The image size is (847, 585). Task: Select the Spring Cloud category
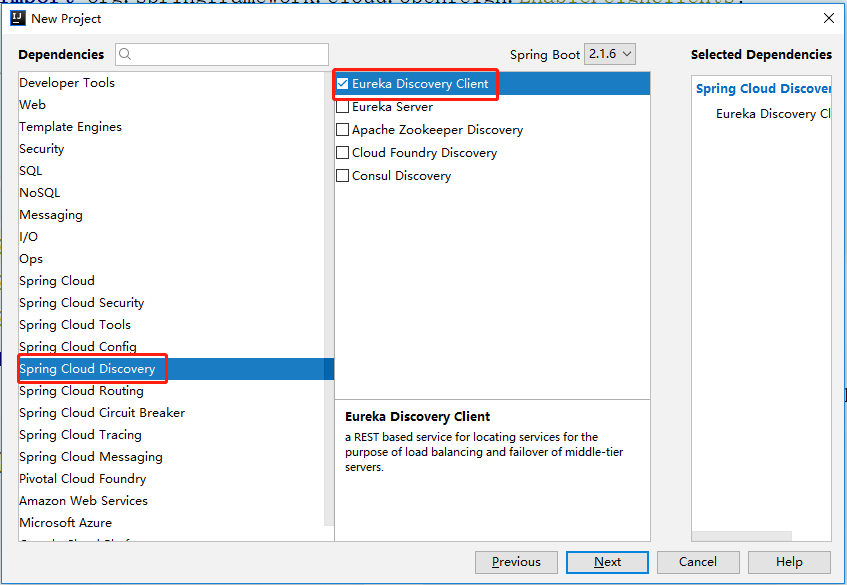click(x=171, y=281)
